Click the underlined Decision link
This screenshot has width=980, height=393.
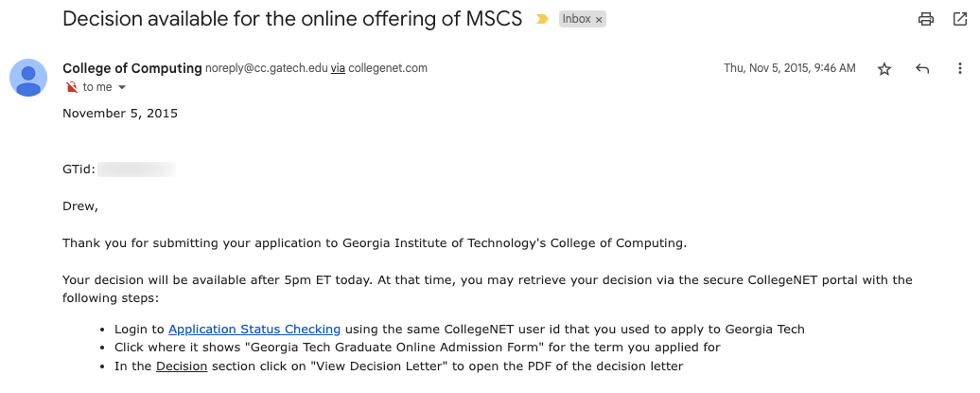[x=182, y=366]
